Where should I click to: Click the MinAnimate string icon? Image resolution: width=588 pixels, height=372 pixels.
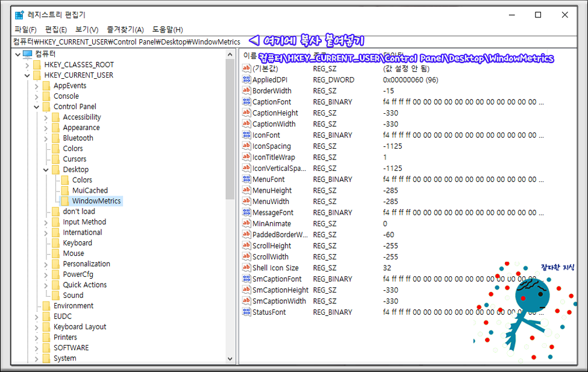tap(246, 223)
